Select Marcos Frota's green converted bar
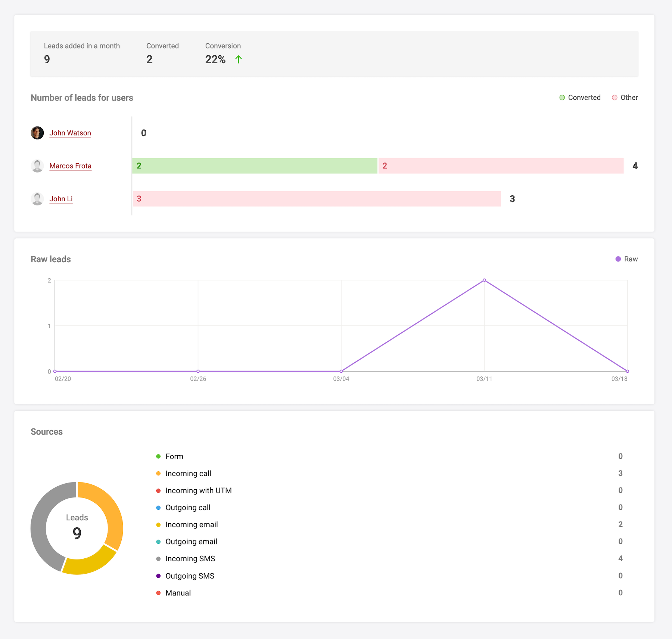Screen dimensions: 672x639 [255, 166]
